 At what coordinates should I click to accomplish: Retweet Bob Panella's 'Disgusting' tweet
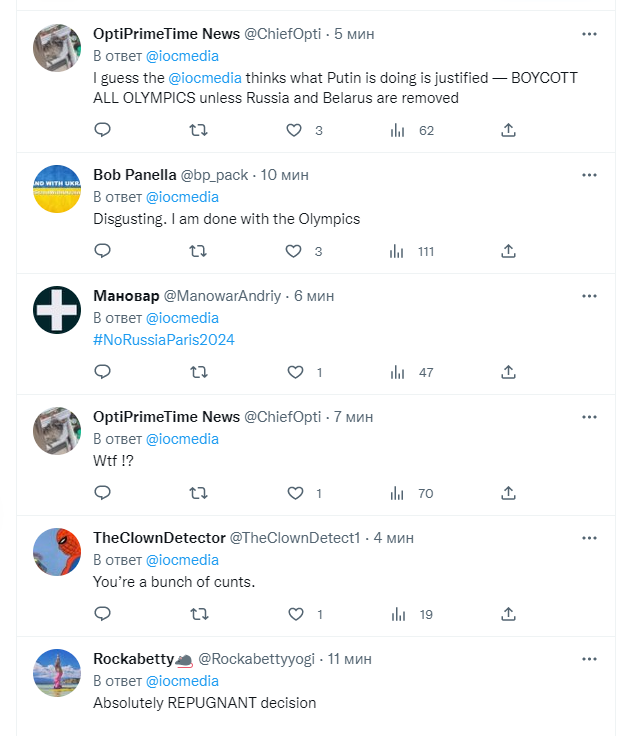click(x=198, y=251)
